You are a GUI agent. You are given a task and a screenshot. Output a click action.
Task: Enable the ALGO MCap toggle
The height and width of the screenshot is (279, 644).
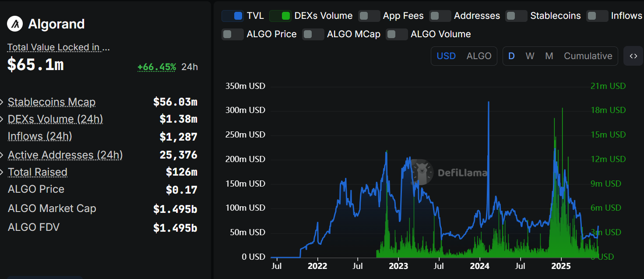click(313, 35)
